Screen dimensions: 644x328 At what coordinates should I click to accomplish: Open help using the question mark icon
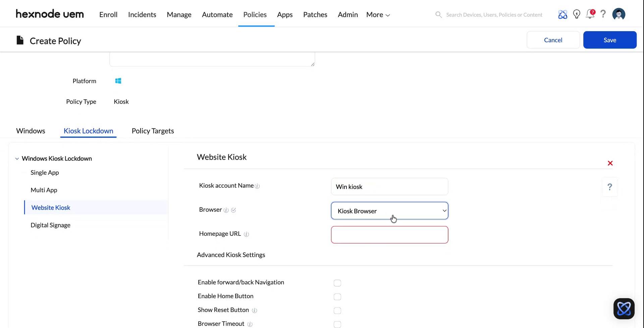click(603, 14)
